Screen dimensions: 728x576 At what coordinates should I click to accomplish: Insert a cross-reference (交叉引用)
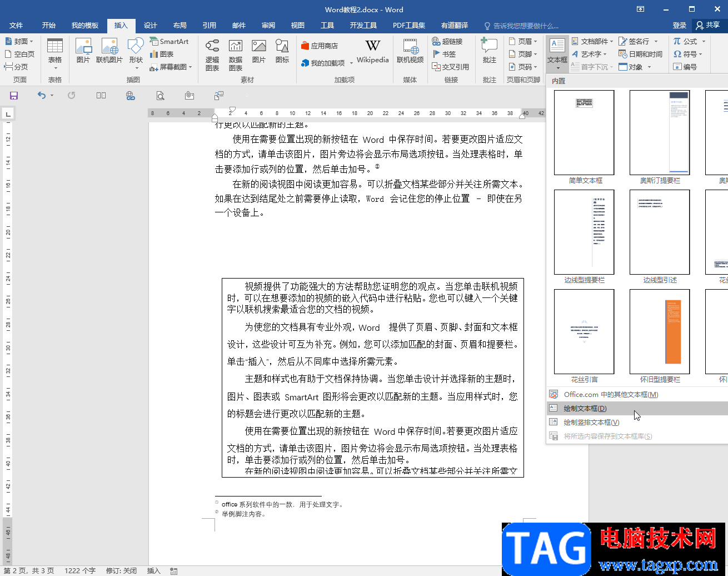[451, 67]
